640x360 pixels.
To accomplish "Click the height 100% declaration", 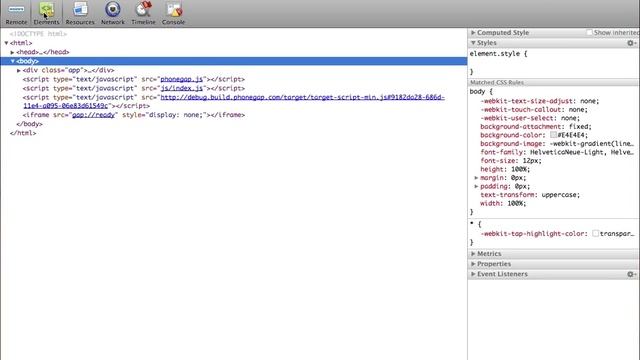I will [x=505, y=169].
